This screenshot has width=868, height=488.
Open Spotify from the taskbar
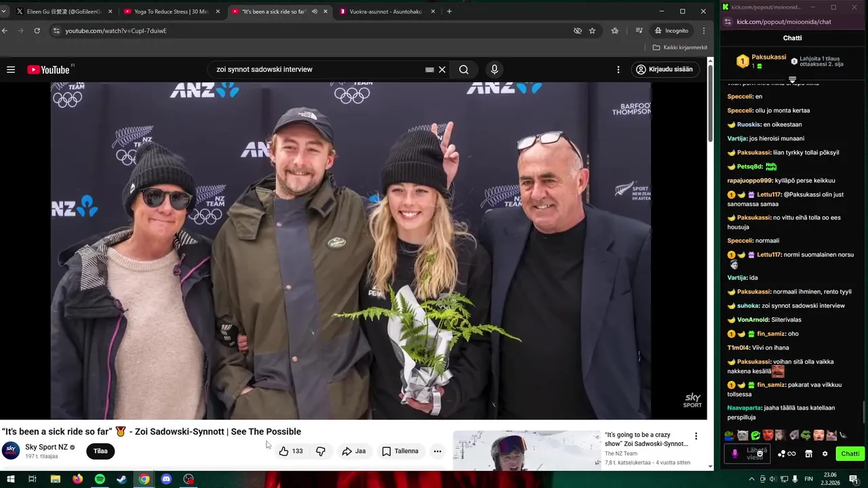[100, 479]
